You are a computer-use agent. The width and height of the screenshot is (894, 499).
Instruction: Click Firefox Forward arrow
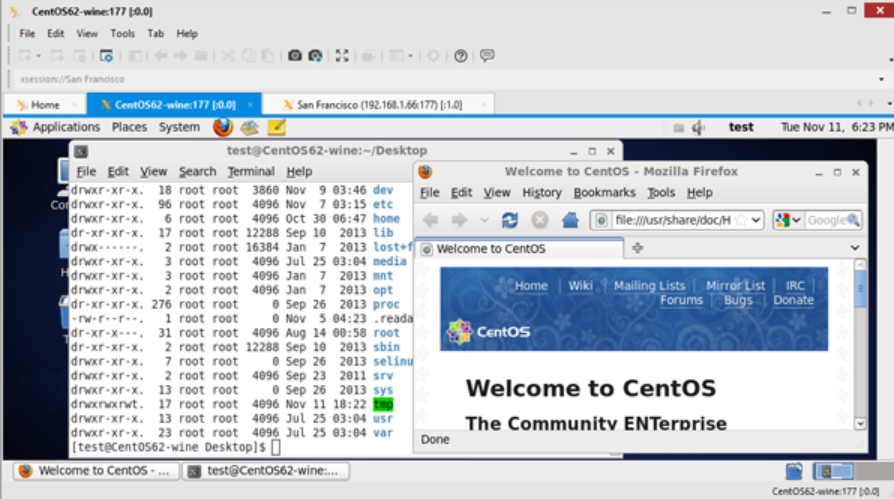(x=459, y=220)
